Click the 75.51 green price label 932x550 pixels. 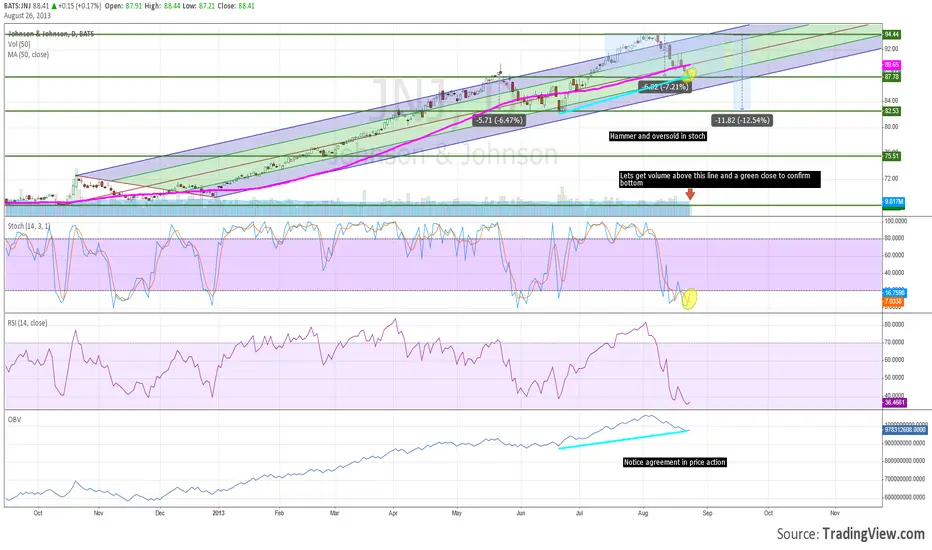point(892,156)
